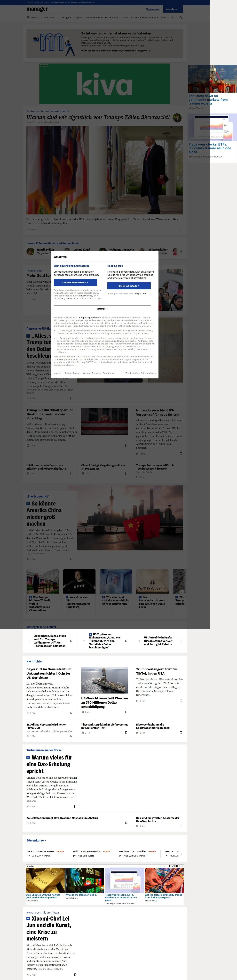Image resolution: width=237 pixels, height=980 pixels.
Task: Go to Politik section
Action: [125, 17]
